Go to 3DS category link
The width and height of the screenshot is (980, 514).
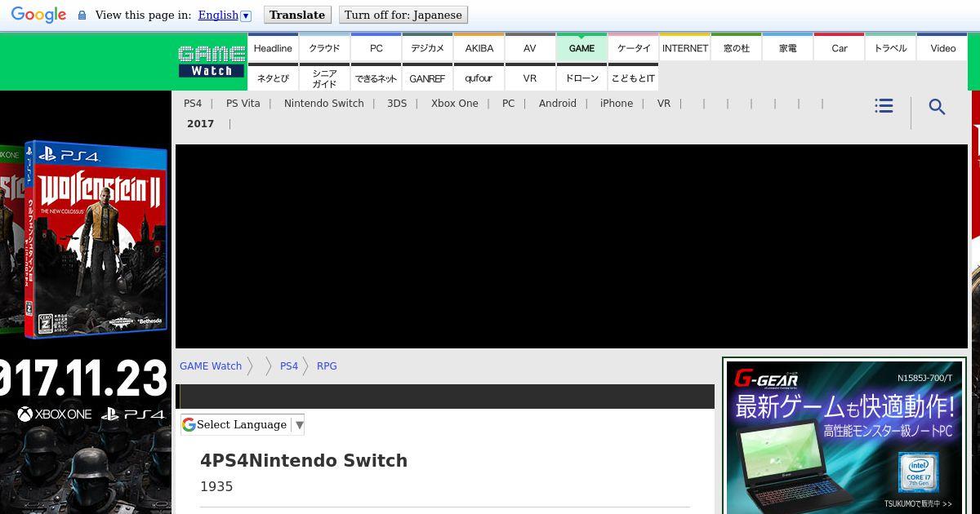pos(397,104)
